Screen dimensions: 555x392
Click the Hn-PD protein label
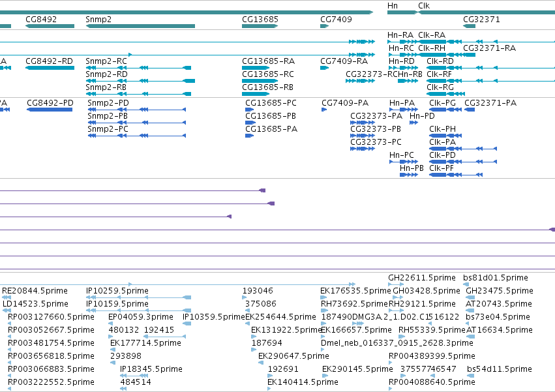coord(422,116)
